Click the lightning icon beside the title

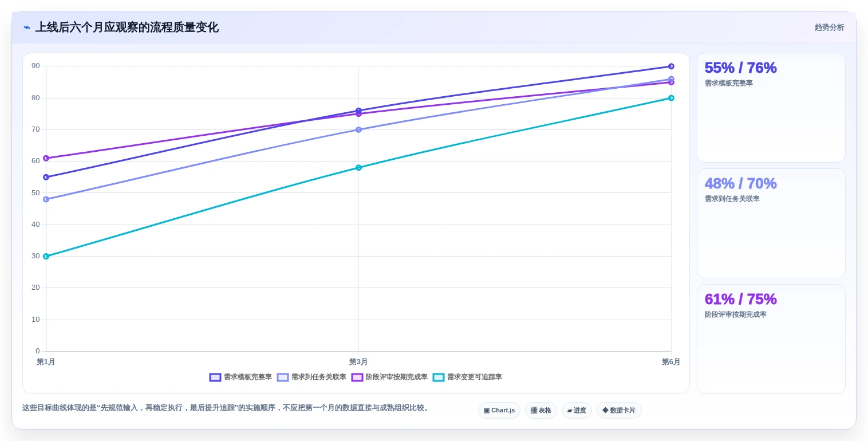pos(27,27)
